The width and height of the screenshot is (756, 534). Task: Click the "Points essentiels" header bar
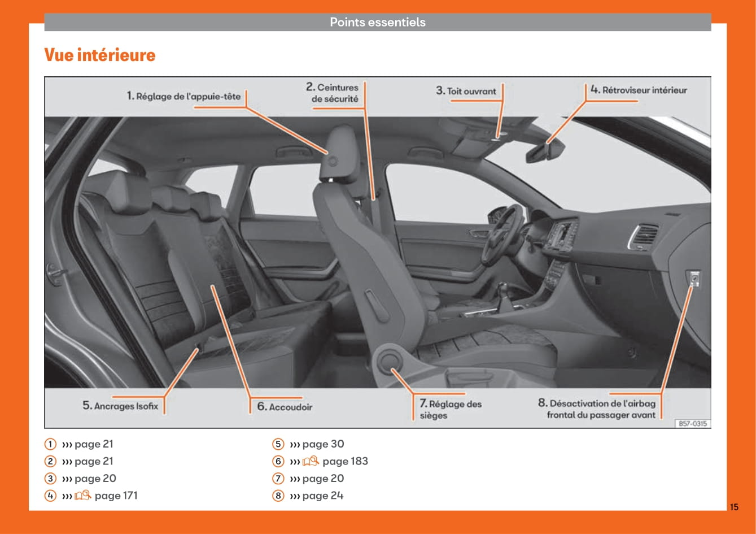pyautogui.click(x=377, y=22)
